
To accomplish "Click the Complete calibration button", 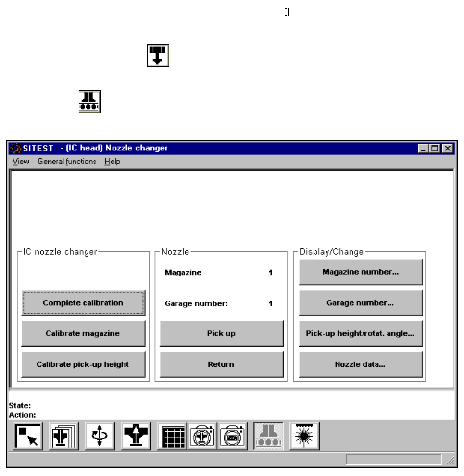I will tap(83, 303).
